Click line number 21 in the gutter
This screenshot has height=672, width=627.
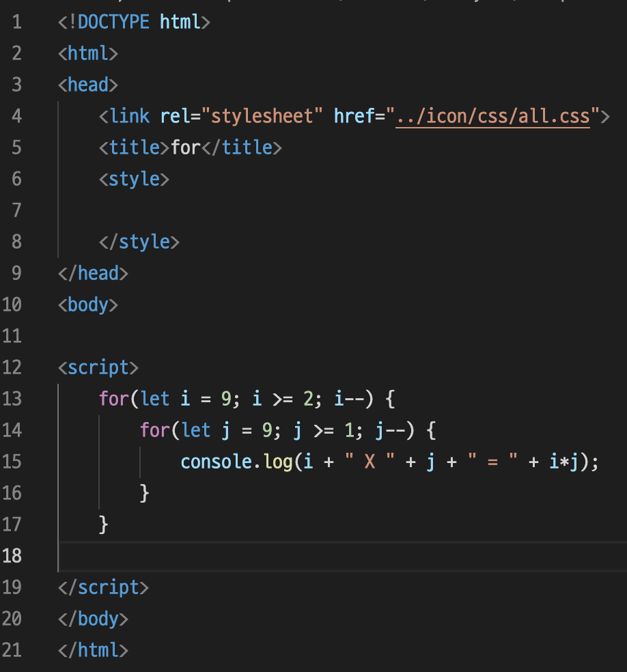12,650
